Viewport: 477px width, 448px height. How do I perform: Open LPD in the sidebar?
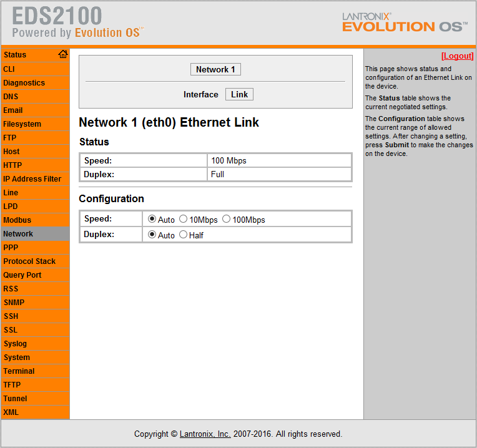pos(36,207)
